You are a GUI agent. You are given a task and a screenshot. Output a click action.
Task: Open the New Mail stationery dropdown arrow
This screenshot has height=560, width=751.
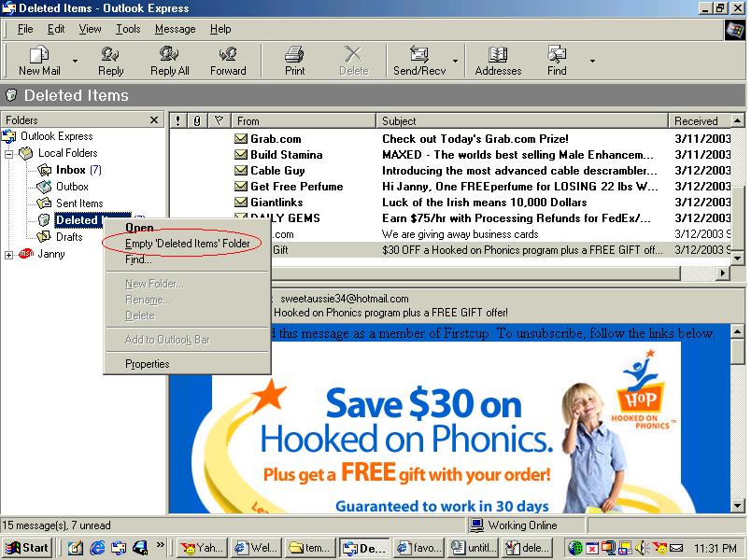pyautogui.click(x=75, y=61)
